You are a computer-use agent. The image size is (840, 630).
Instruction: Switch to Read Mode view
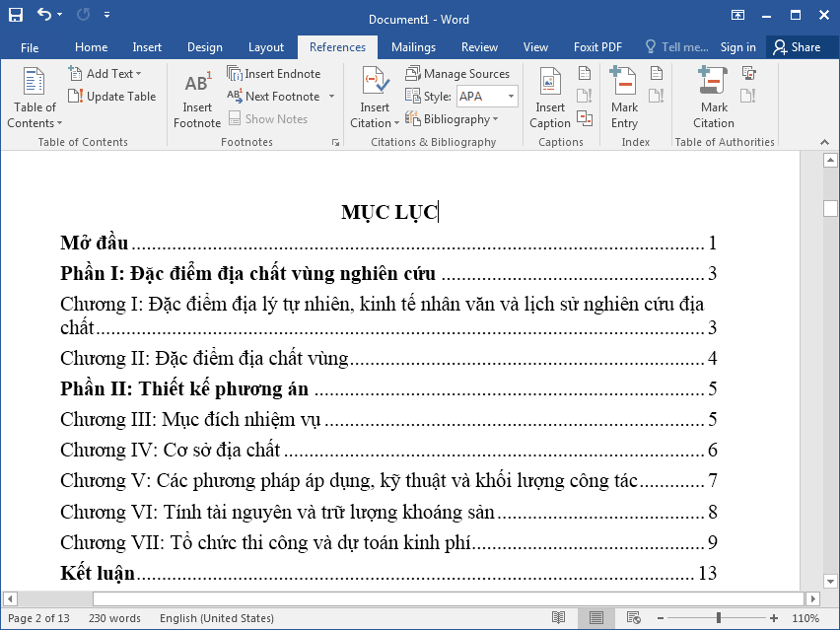559,617
